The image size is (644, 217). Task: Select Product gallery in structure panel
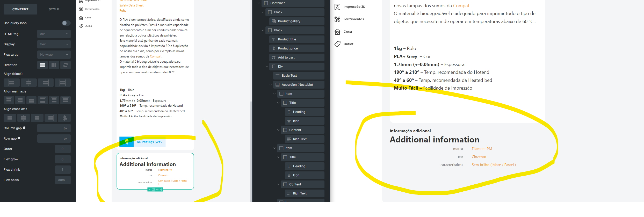(x=297, y=21)
